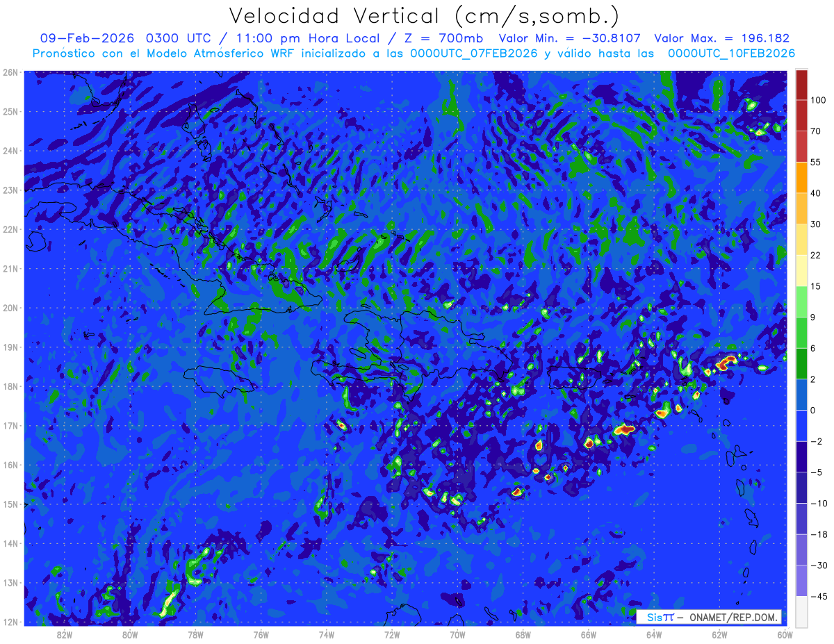Screen dimensions: 834x644
Task: Click the navy swatch between -2 and -5
Action: point(802,456)
